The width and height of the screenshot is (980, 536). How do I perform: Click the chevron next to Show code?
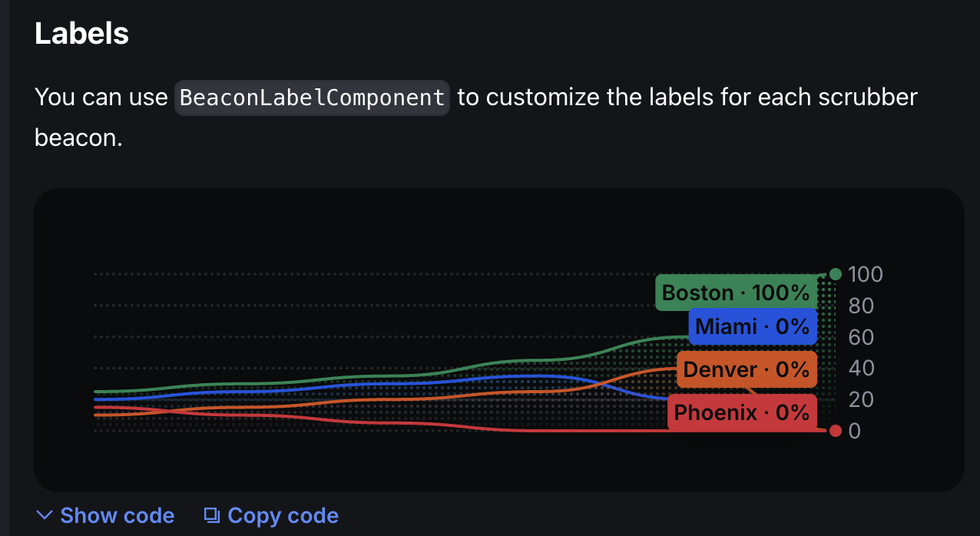[44, 515]
